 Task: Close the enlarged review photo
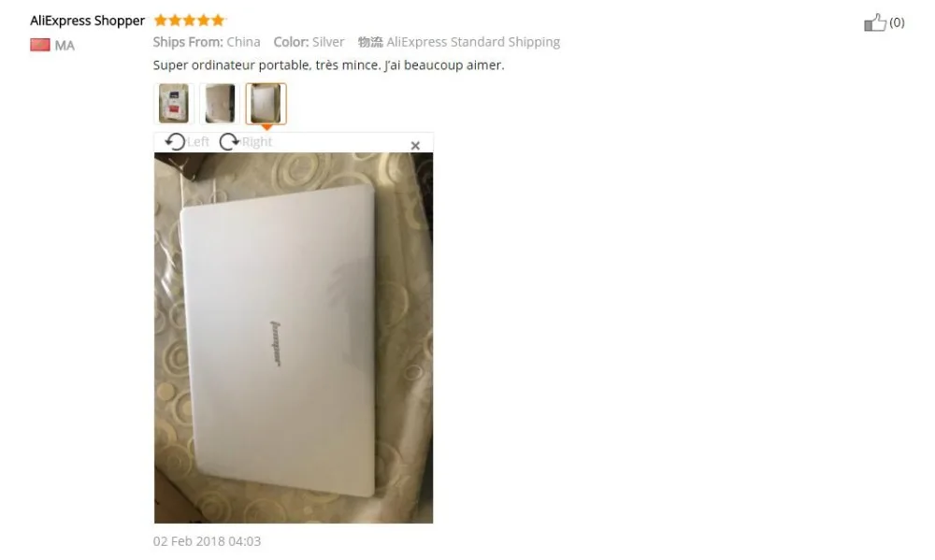pos(416,146)
